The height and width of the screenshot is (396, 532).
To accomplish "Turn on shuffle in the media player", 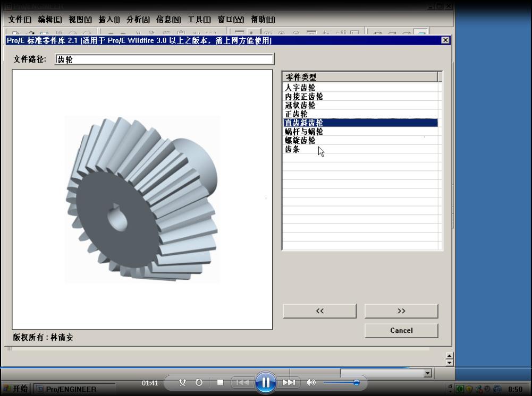I will tap(182, 382).
